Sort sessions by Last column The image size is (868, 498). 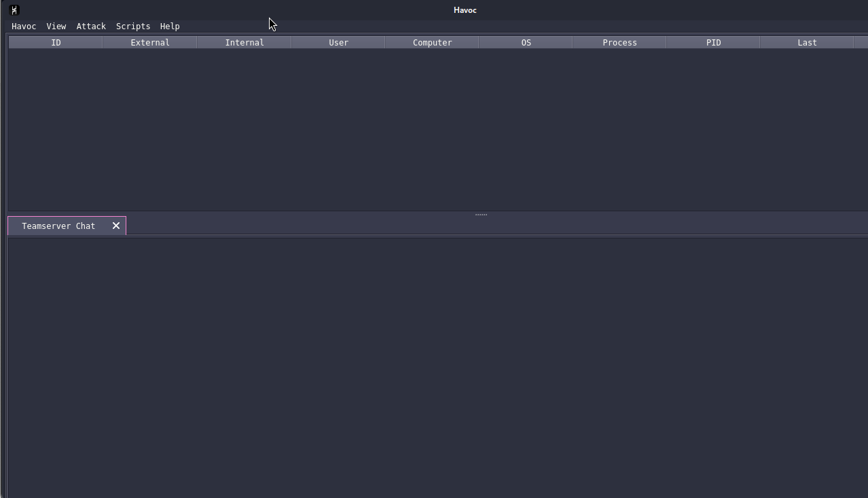[807, 43]
